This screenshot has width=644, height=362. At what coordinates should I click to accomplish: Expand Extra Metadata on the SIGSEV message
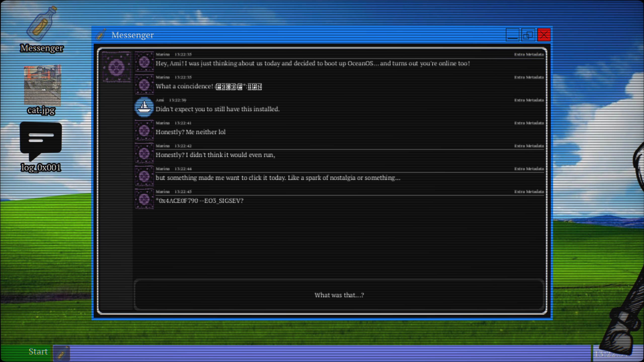[x=529, y=192]
